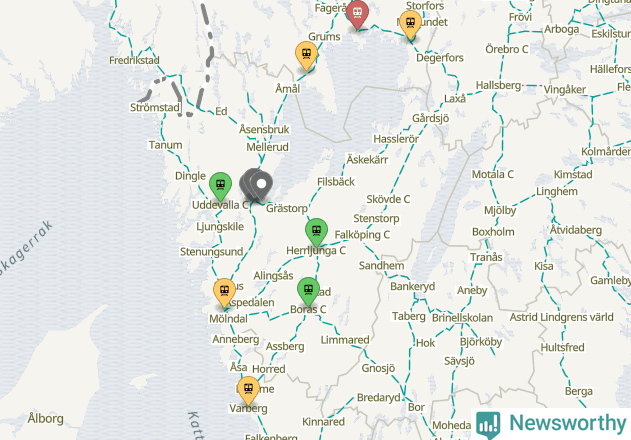Select the yellow train marker near Degerfors
This screenshot has height=440, width=631.
tap(410, 25)
